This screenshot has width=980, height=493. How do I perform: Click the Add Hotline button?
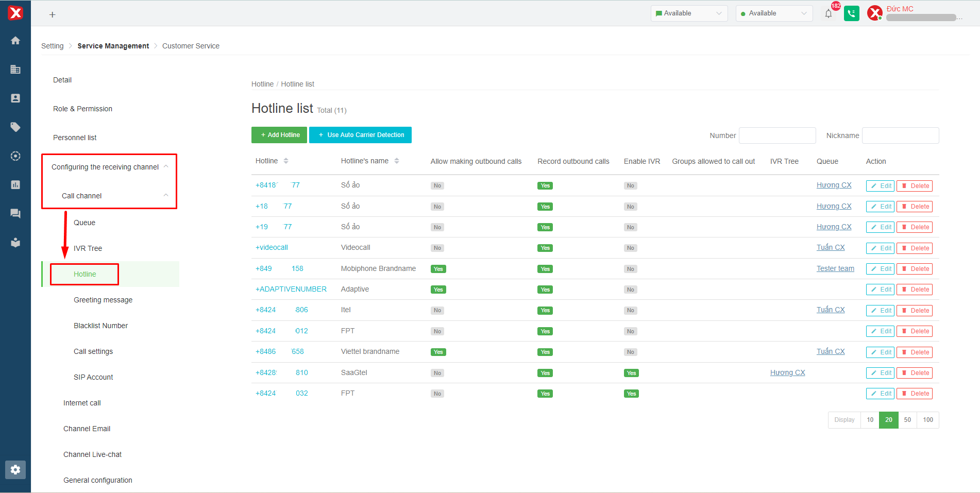coord(279,135)
